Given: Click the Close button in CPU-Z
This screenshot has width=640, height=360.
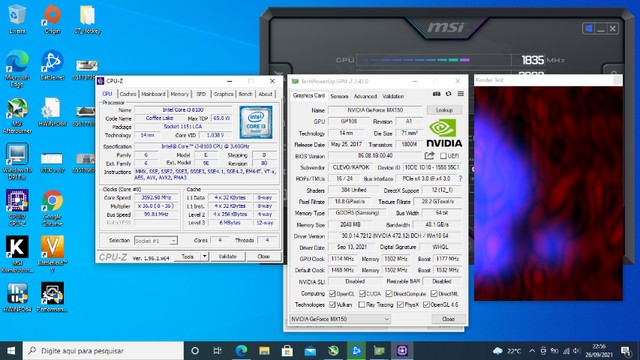Looking at the screenshot, I should 263,256.
